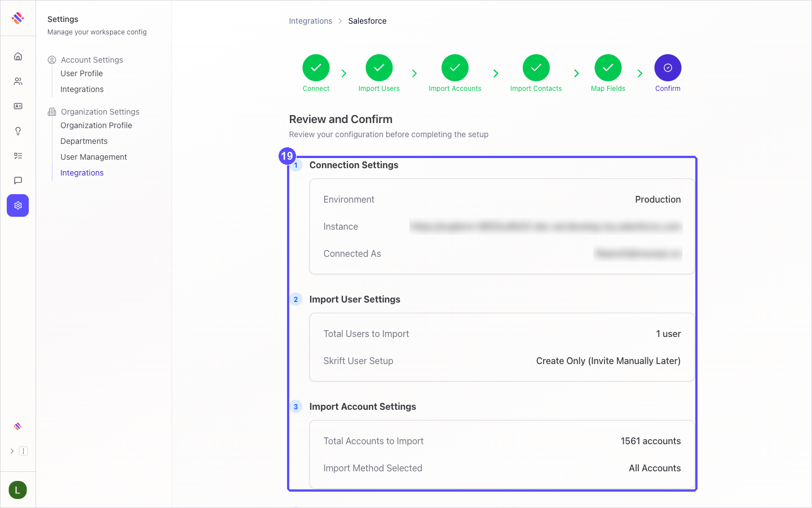Click the blurred Instance URL value
This screenshot has height=508, width=812.
click(x=546, y=226)
